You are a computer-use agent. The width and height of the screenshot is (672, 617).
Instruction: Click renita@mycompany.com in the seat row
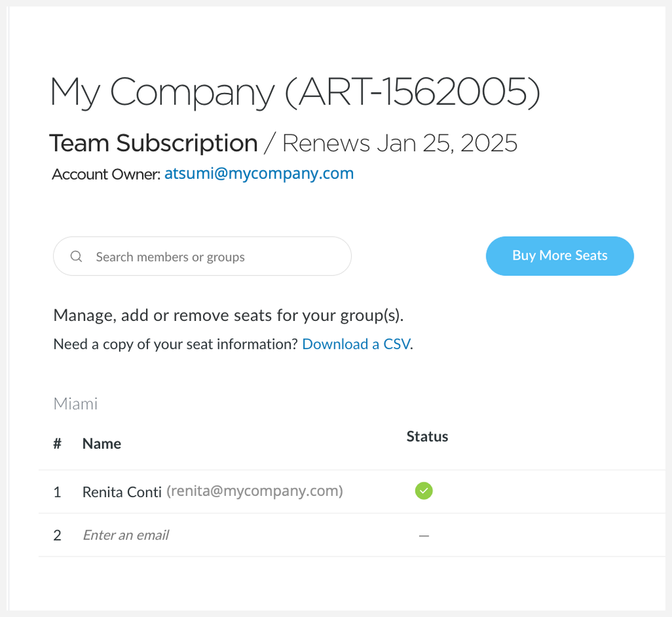pos(254,491)
